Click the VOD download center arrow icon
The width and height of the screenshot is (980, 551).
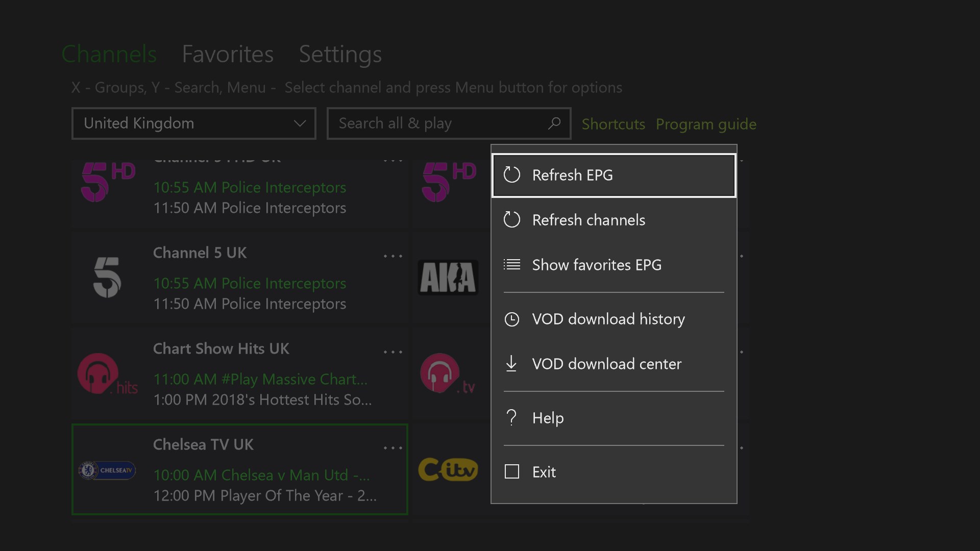[511, 364]
